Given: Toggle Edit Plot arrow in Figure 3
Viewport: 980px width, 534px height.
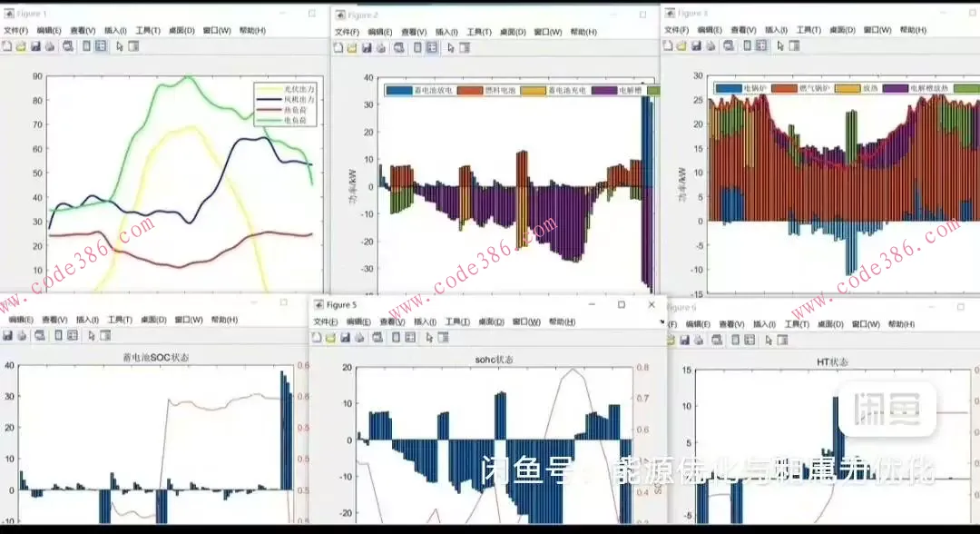Looking at the screenshot, I should [780, 45].
